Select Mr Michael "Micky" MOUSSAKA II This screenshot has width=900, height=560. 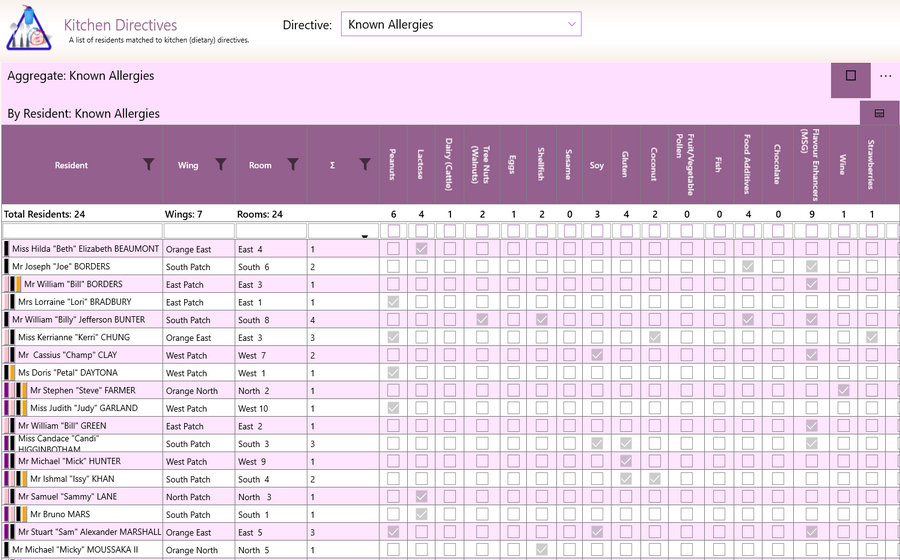pos(75,550)
